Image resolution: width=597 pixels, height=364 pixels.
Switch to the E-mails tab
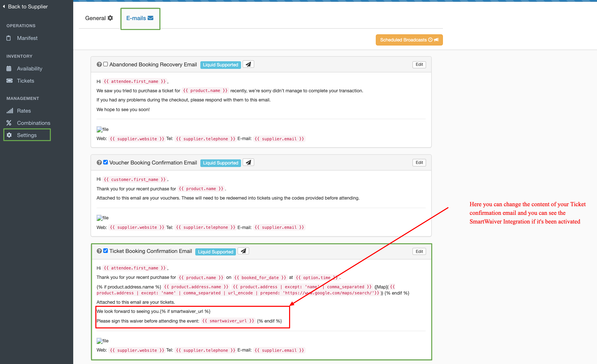click(140, 18)
